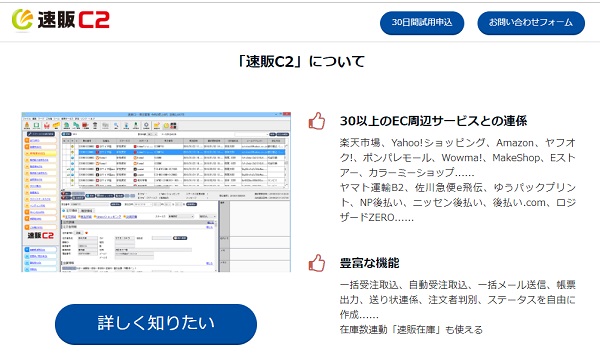Viewport: 600px width, 363px height.
Task: Click the paragraph starting 楽天市場、Yahoo!ショッピング
Action: coord(458,158)
